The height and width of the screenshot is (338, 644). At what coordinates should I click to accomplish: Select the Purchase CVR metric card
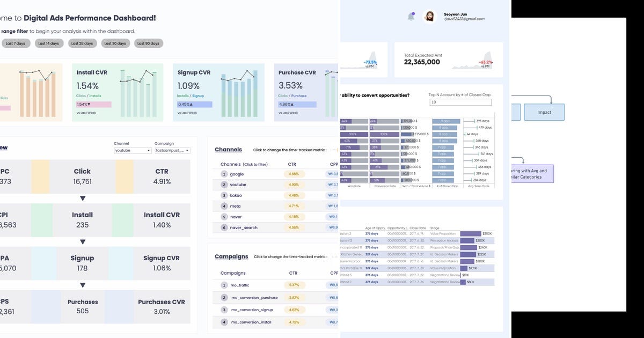(x=306, y=93)
